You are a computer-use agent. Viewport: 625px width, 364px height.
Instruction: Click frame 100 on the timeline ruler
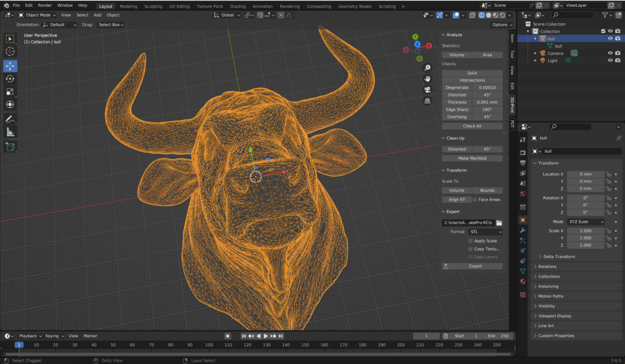(x=209, y=345)
